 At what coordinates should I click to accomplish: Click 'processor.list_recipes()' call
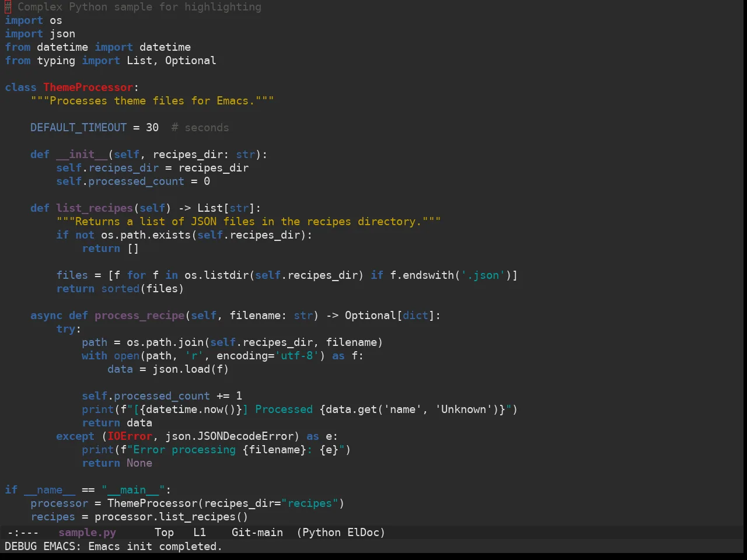pyautogui.click(x=171, y=517)
